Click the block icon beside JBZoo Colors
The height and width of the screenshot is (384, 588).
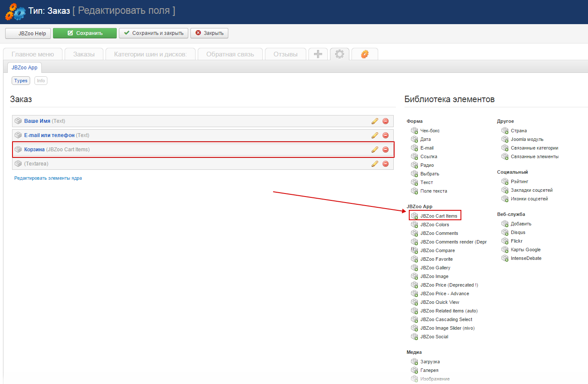[414, 225]
